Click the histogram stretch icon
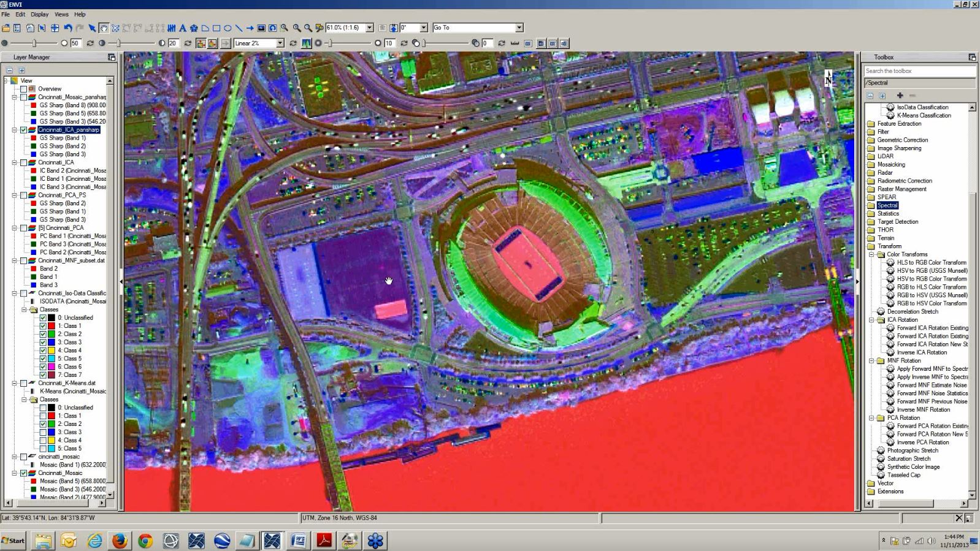Screen dimensions: 980x551 click(x=306, y=44)
